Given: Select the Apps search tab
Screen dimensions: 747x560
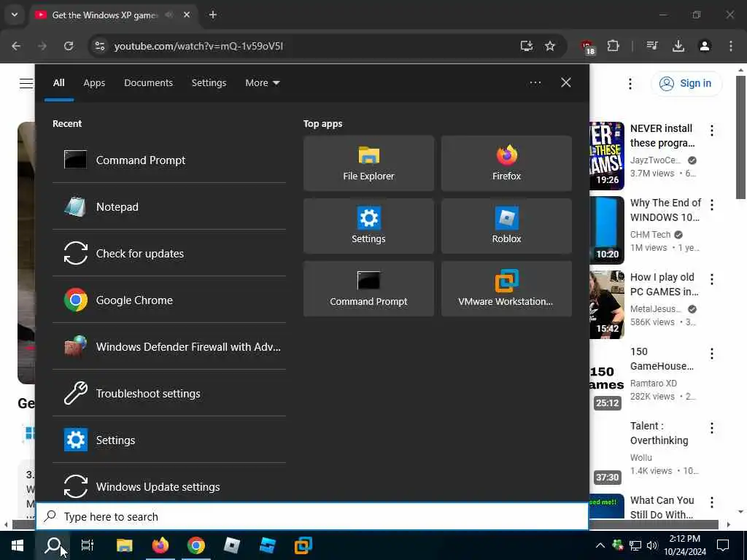Looking at the screenshot, I should coord(94,82).
